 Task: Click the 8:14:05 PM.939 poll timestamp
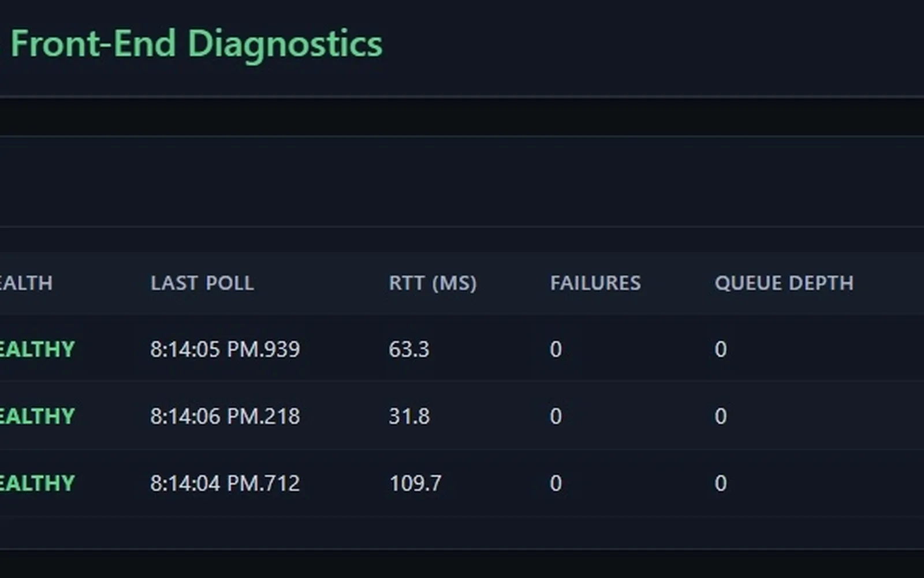click(225, 349)
